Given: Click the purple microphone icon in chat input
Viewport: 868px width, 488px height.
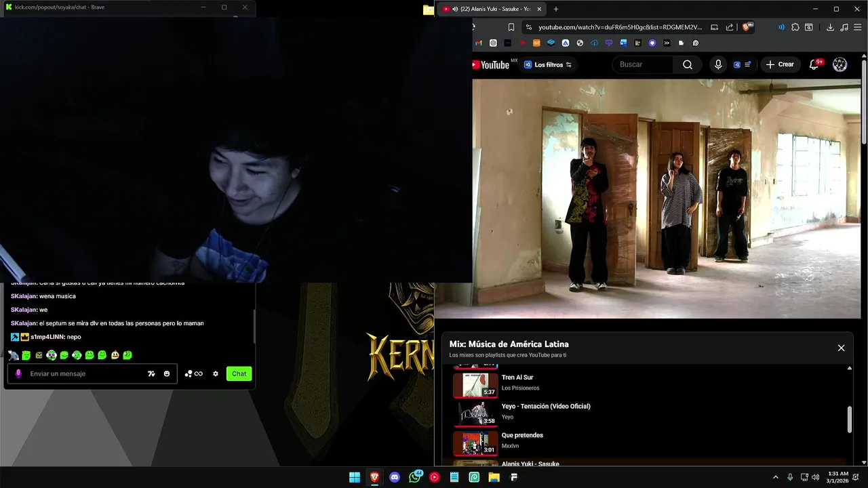Looking at the screenshot, I should (x=18, y=373).
